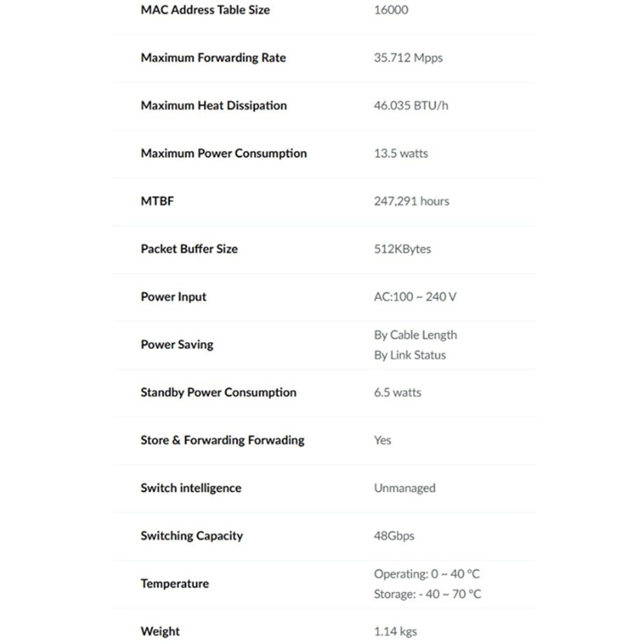This screenshot has height=644, width=644.
Task: Click the Packet Buffer Size label
Action: (x=189, y=249)
